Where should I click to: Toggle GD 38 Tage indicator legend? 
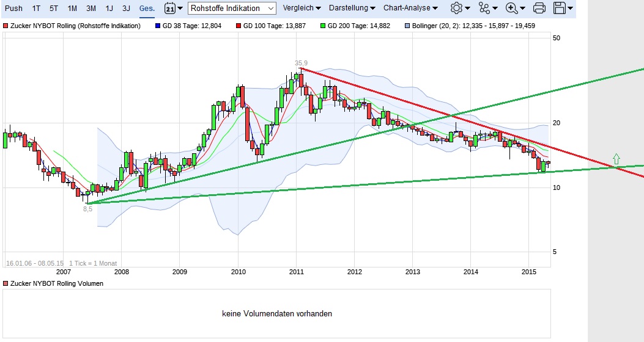188,26
